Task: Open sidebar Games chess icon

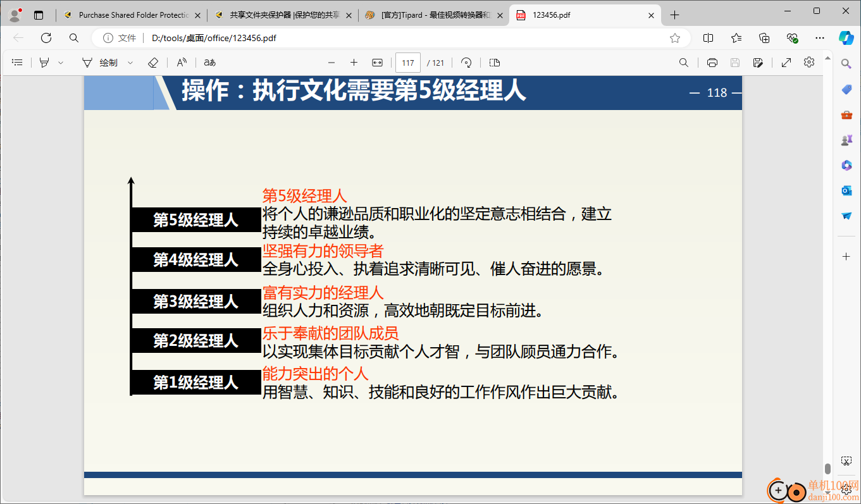Action: point(846,140)
